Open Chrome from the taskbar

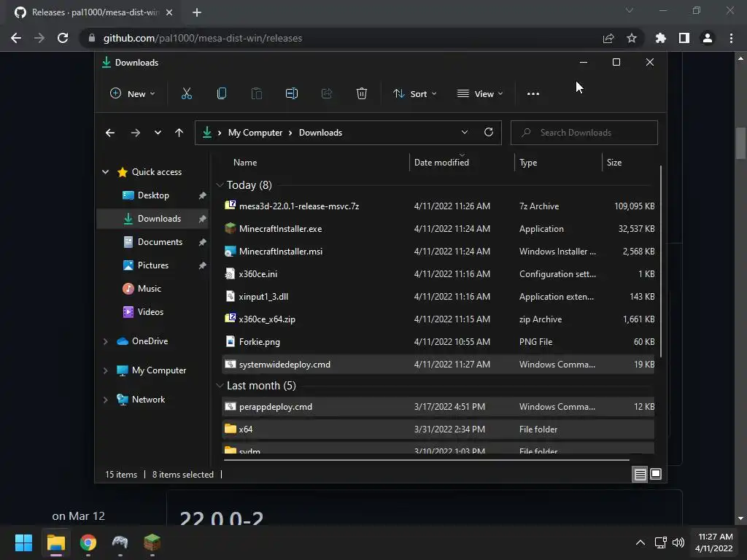(x=88, y=542)
